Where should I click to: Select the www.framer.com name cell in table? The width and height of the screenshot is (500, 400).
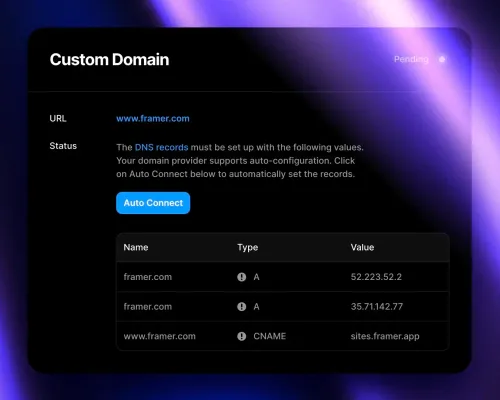(x=159, y=336)
